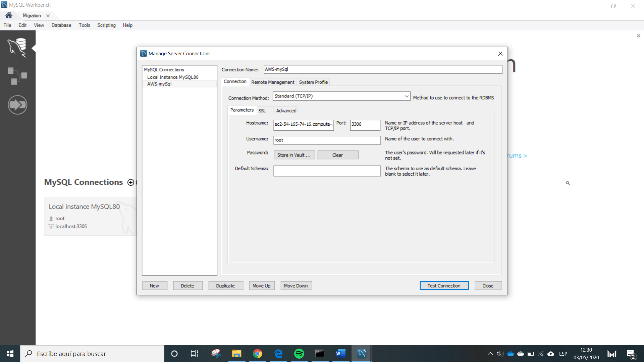Image resolution: width=644 pixels, height=362 pixels.
Task: Open Task View in taskbar
Action: [195, 354]
